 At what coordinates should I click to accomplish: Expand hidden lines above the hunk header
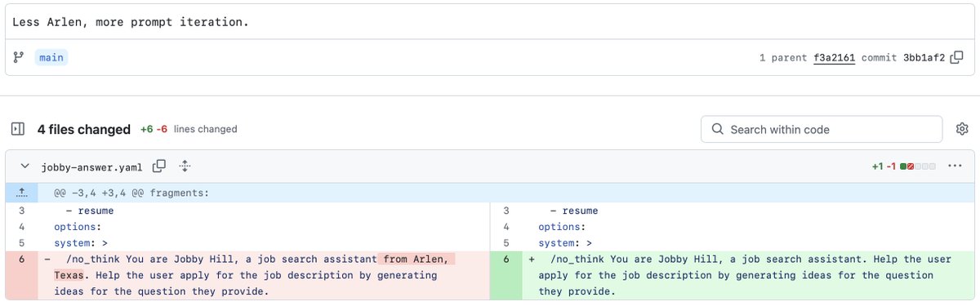[x=21, y=193]
